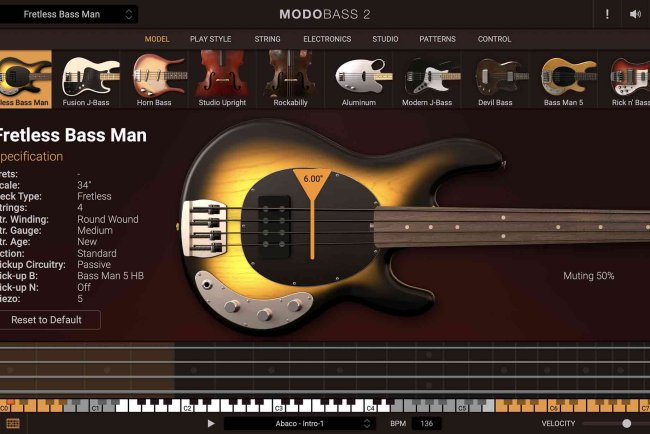Open the ELECTRONICS tab
650x434 pixels.
click(x=327, y=39)
